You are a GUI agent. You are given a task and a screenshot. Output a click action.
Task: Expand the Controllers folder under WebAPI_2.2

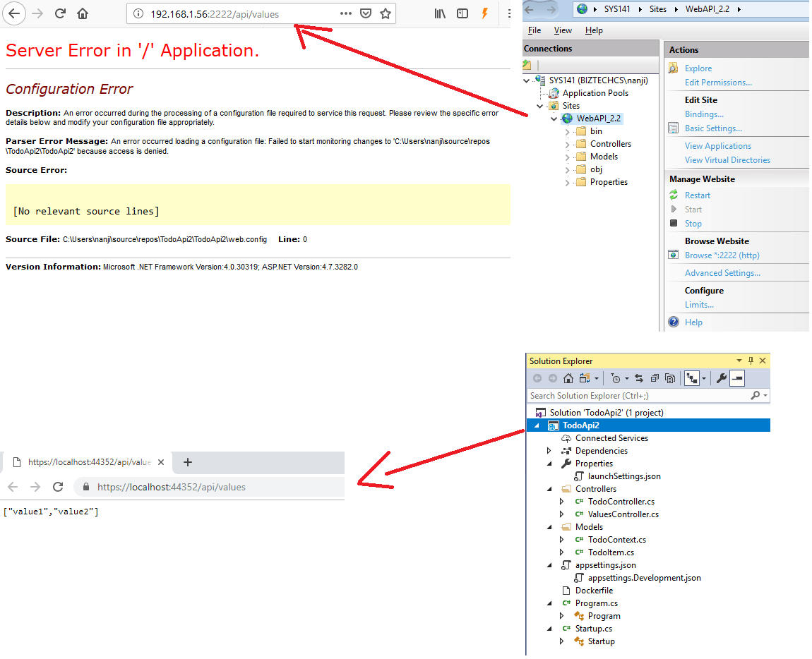567,143
